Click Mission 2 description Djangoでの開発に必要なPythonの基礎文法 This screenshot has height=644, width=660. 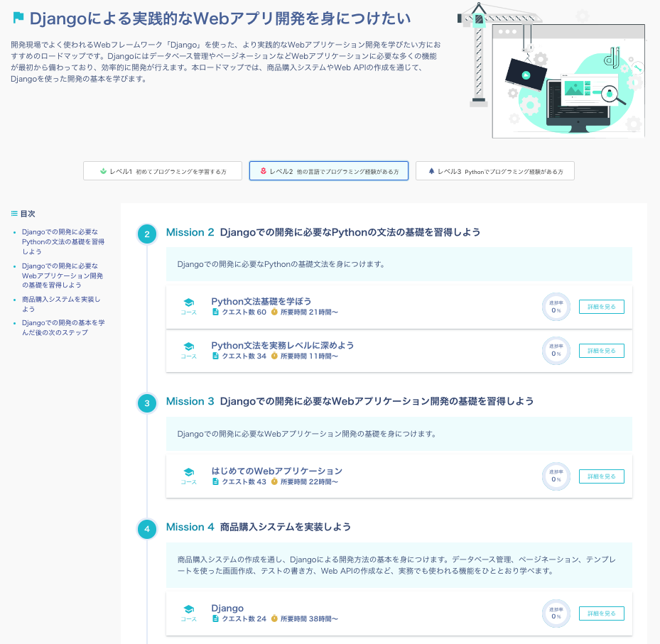[x=281, y=264]
